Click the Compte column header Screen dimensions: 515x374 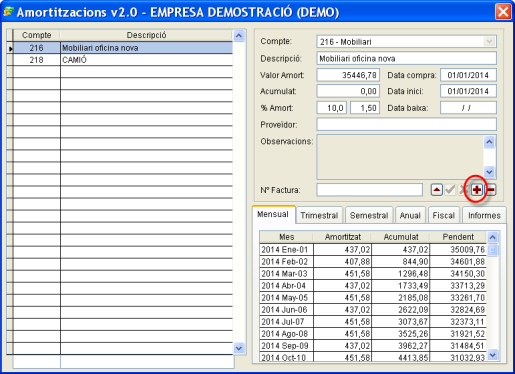tap(37, 35)
